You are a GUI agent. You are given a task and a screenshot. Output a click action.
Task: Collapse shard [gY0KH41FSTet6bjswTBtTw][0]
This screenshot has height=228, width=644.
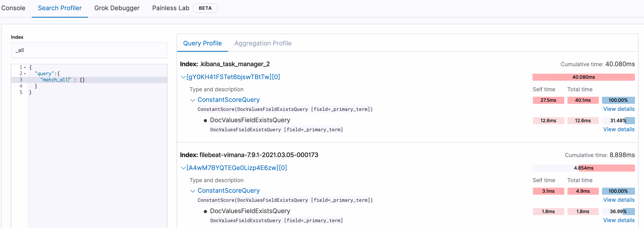pos(183,77)
